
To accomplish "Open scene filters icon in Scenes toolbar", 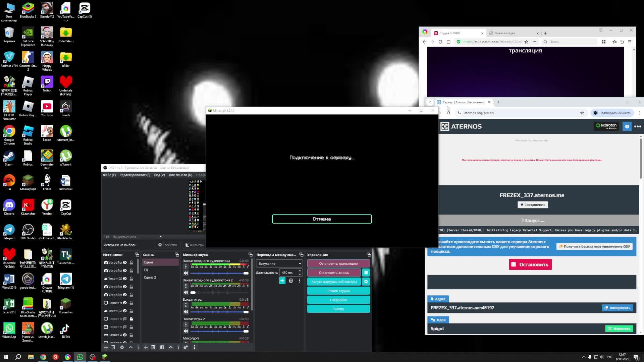I will (x=162, y=347).
